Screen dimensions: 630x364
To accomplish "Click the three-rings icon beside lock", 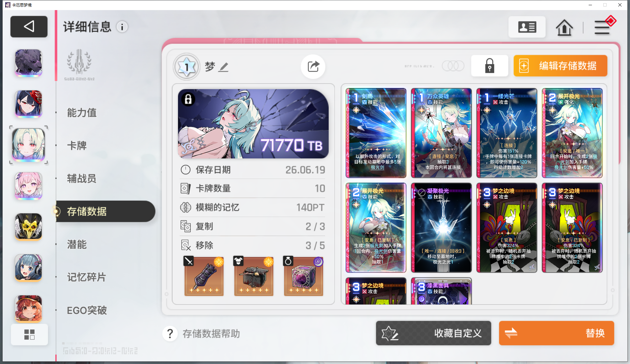I will [x=453, y=66].
